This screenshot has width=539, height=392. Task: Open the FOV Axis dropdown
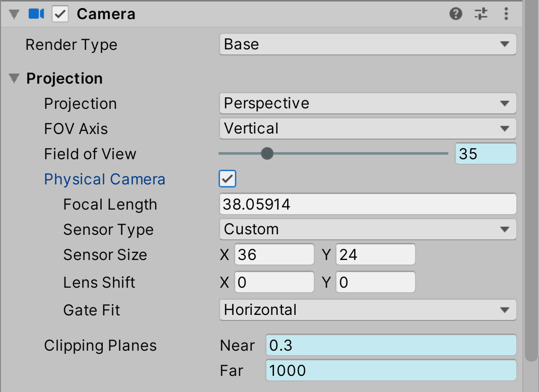click(368, 128)
